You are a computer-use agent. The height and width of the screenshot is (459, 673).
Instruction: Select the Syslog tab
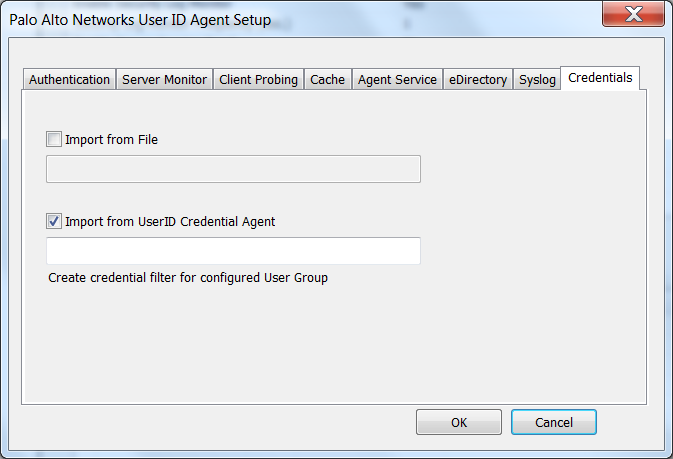537,80
